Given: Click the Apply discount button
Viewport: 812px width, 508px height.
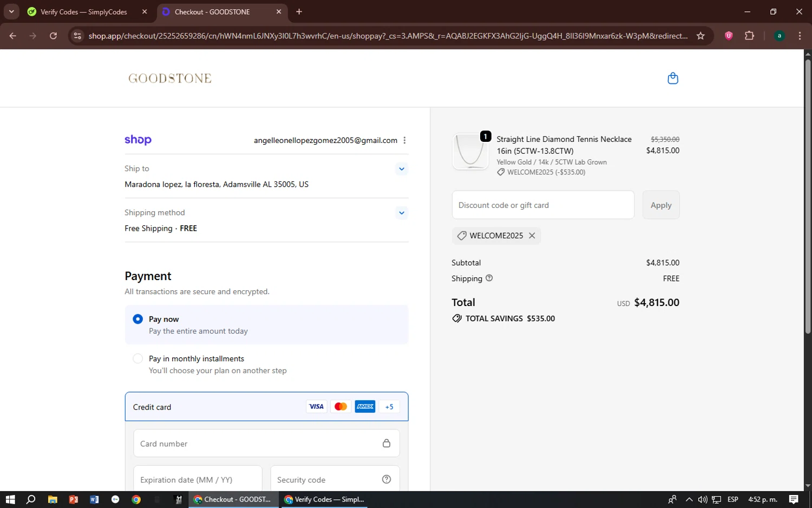Looking at the screenshot, I should point(661,205).
